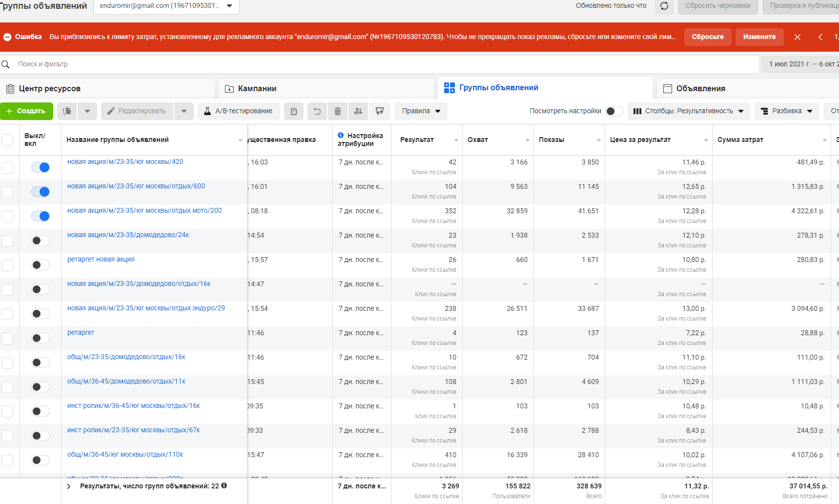
Task: Click total spend 37 014,55 р.
Action: click(x=808, y=486)
